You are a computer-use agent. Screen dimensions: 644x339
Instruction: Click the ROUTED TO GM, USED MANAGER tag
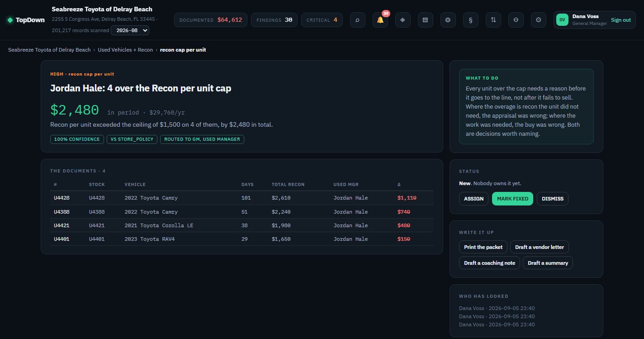point(202,139)
